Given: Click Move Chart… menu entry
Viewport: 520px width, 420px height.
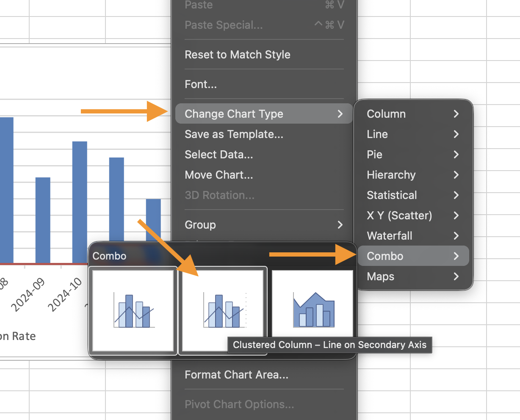Looking at the screenshot, I should pos(219,175).
